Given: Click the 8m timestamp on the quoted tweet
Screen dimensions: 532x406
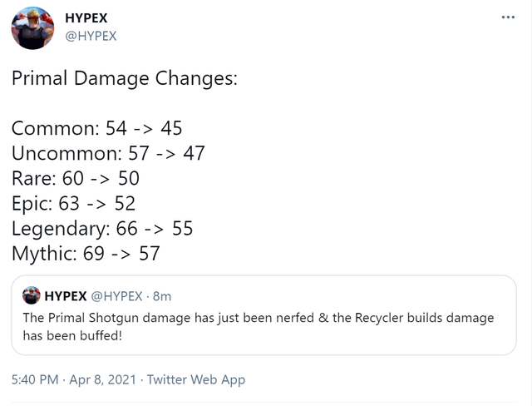Looking at the screenshot, I should 161,295.
